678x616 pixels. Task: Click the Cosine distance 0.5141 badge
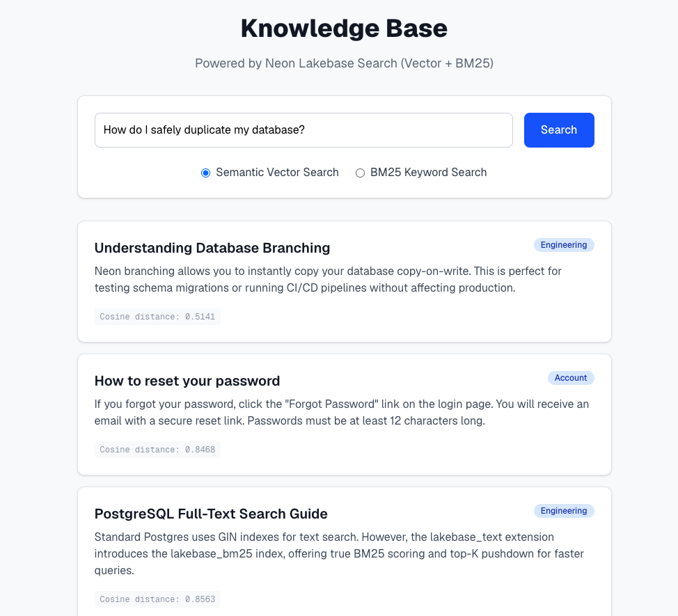[x=157, y=317]
